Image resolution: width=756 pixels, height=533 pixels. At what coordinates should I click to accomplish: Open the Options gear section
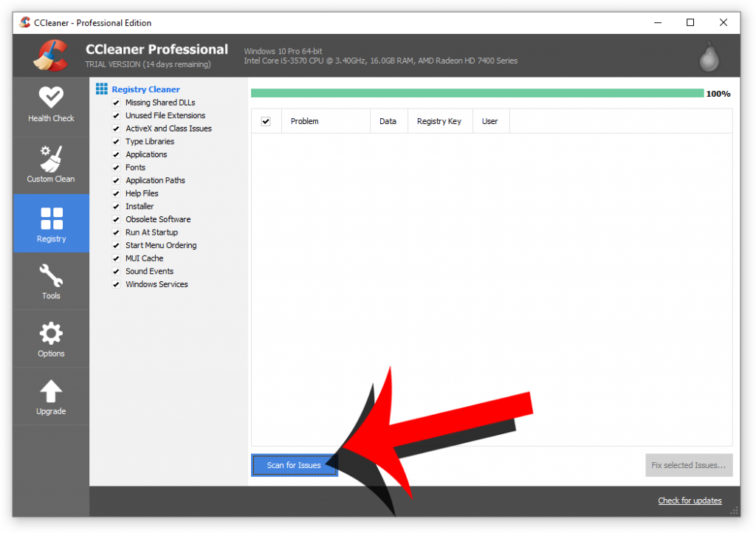(51, 339)
